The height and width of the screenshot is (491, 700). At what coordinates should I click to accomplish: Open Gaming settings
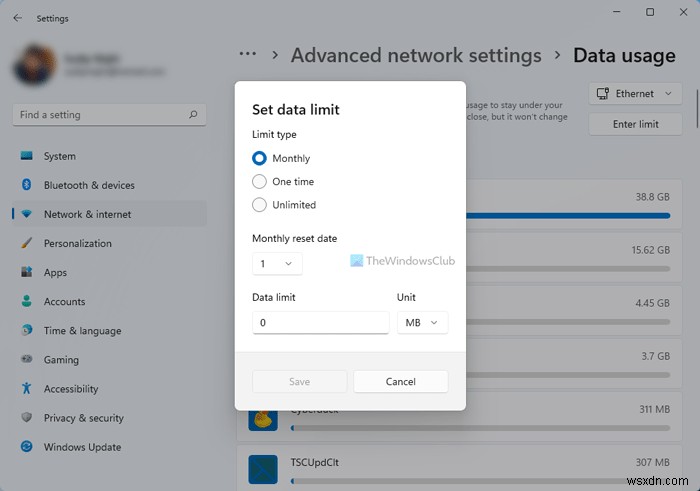pos(109,359)
